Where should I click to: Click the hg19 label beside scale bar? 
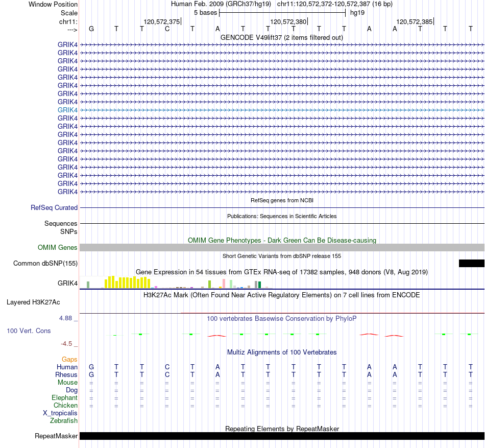(357, 13)
